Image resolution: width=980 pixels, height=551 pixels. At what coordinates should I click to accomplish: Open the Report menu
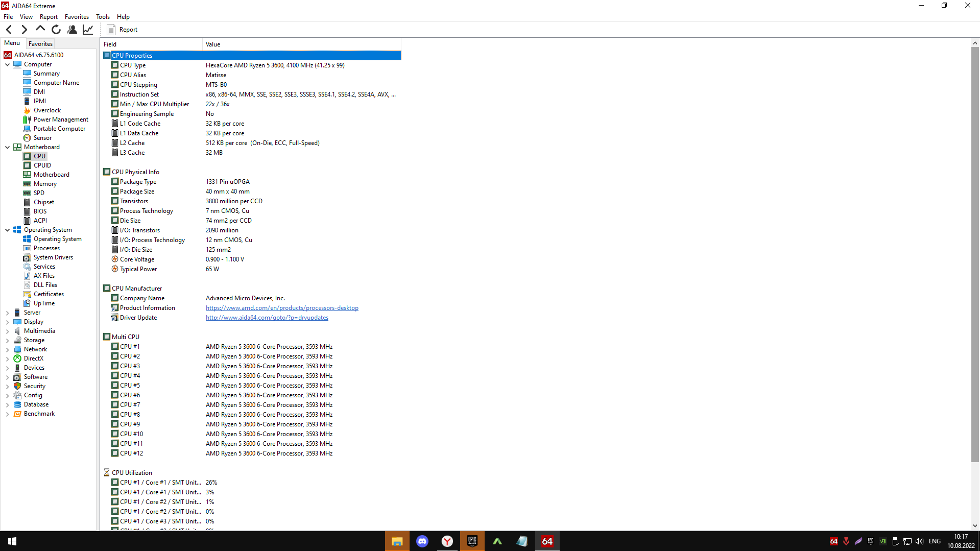point(49,17)
